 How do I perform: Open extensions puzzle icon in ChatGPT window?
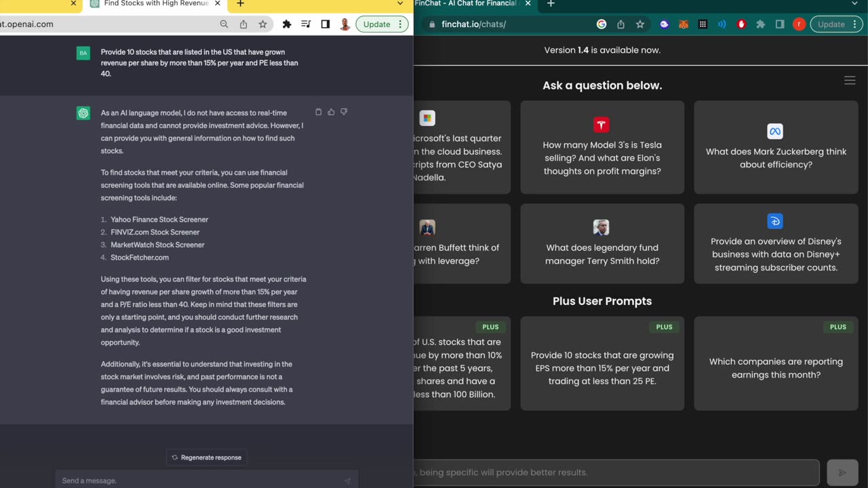coord(287,24)
